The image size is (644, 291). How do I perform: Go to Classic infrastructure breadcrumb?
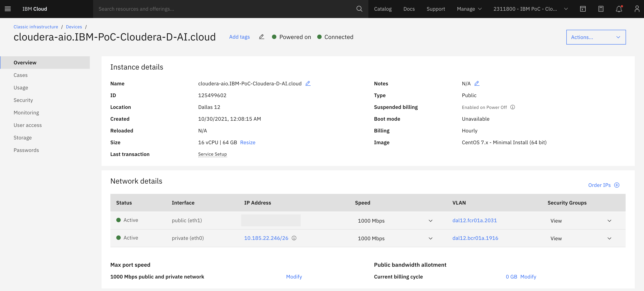pos(36,27)
